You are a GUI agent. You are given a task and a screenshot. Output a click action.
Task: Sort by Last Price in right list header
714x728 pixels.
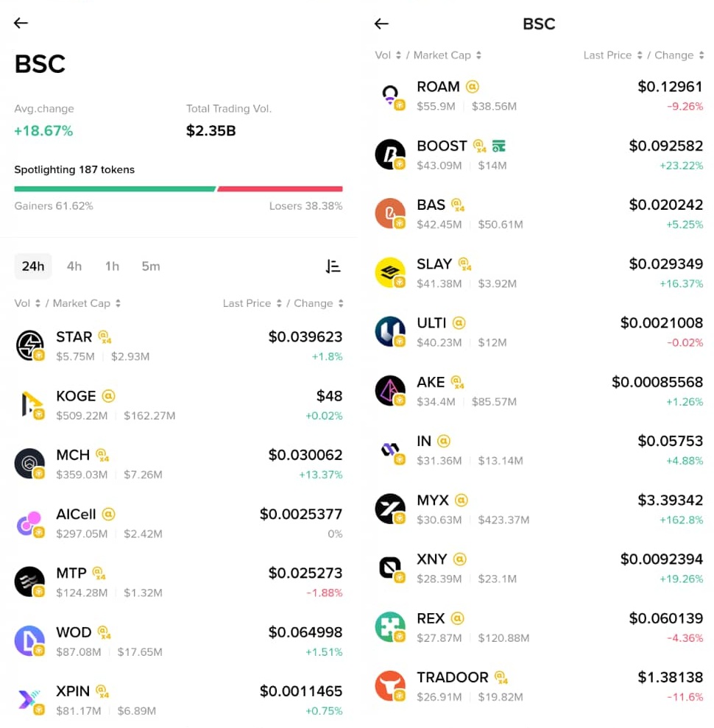click(x=612, y=55)
